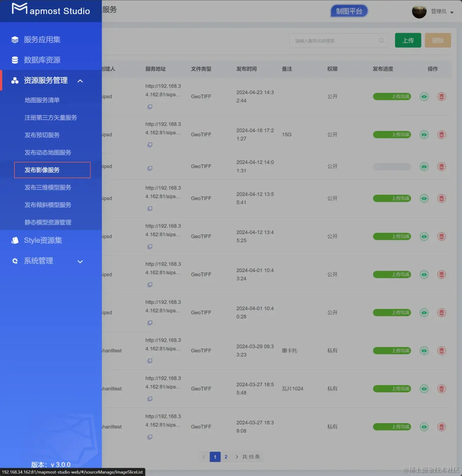This screenshot has height=476, width=462.
Task: Open the 管理员 user dropdown arrow
Action: tap(452, 12)
